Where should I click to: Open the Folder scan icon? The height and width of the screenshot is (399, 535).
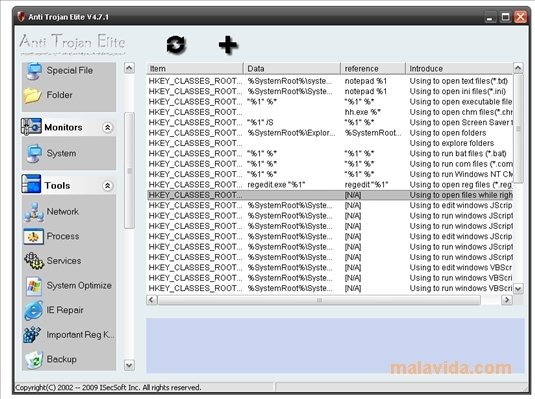tap(33, 95)
